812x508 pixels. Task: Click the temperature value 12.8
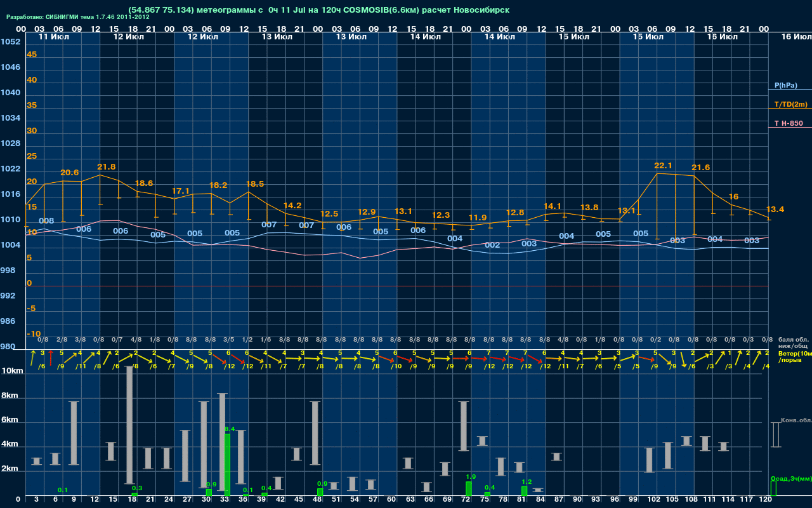[516, 213]
